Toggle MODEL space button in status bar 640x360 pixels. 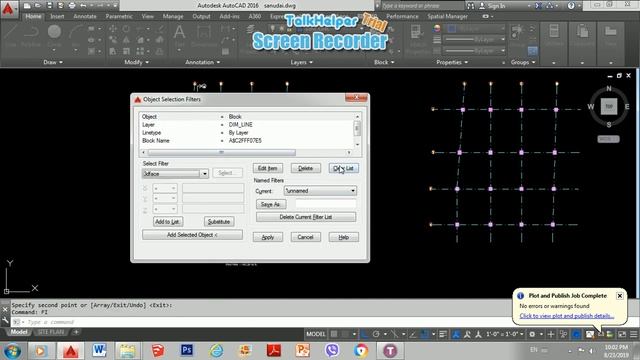(x=316, y=334)
